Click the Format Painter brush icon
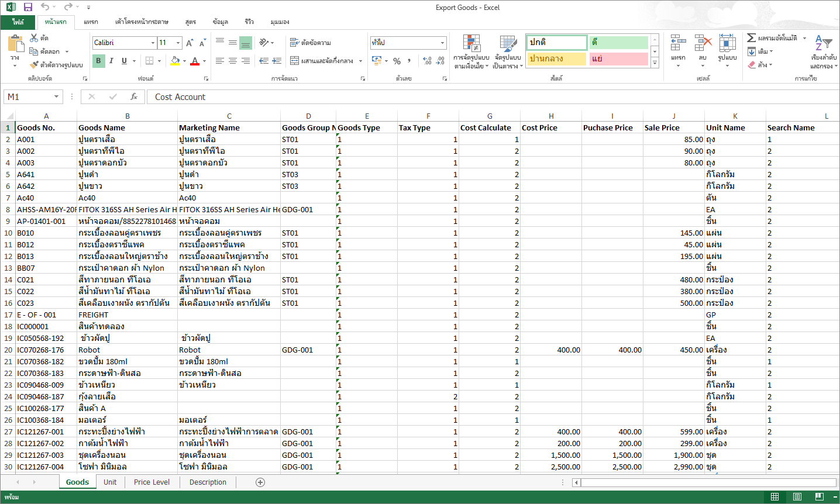Image resolution: width=840 pixels, height=504 pixels. pos(34,65)
